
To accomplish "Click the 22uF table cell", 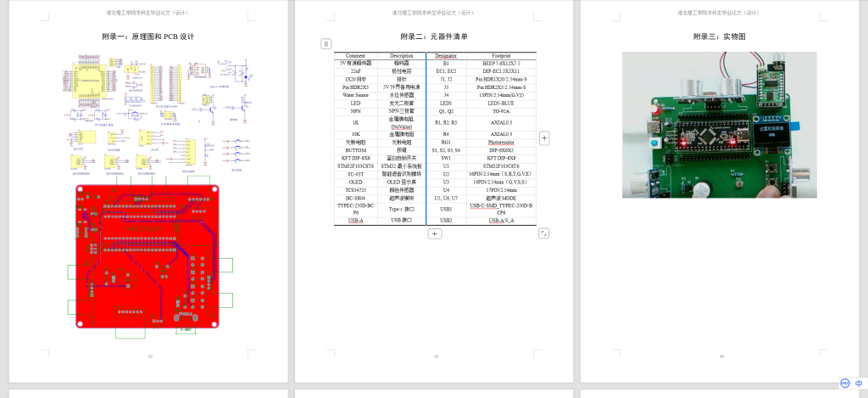I will click(x=355, y=71).
